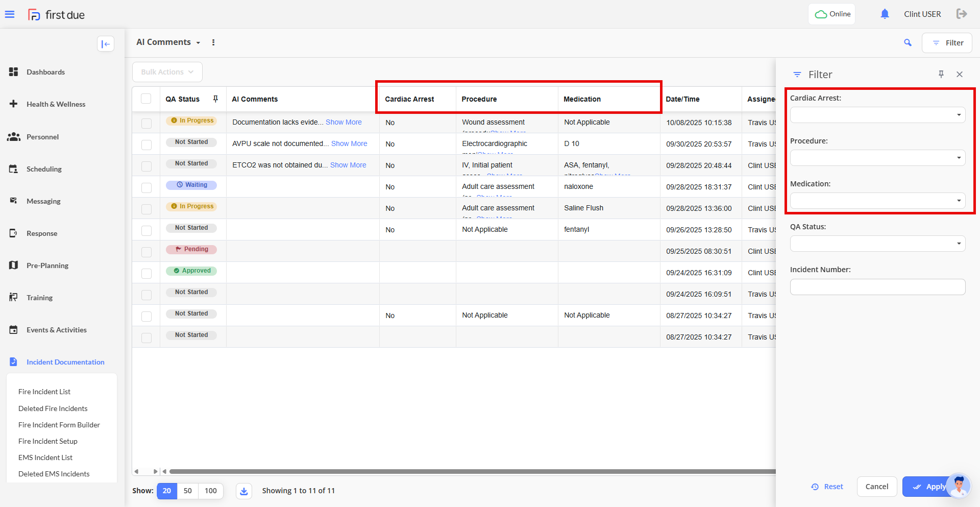Open the Bulk Actions dropdown

coord(167,72)
